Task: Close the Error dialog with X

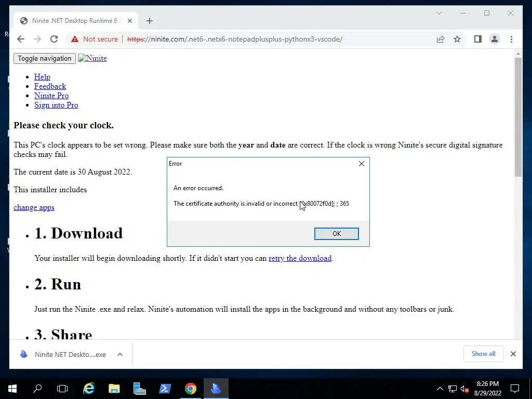Action: (362, 164)
